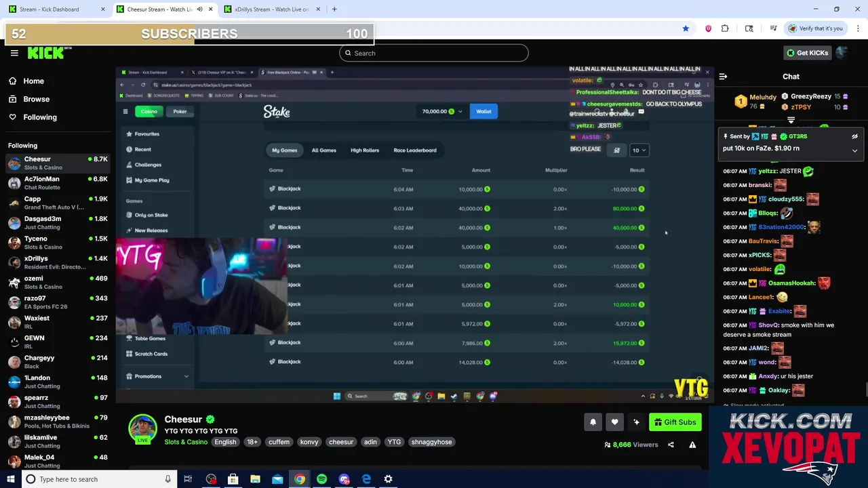
Task: Select High Rollers tab in stream
Action: click(365, 150)
